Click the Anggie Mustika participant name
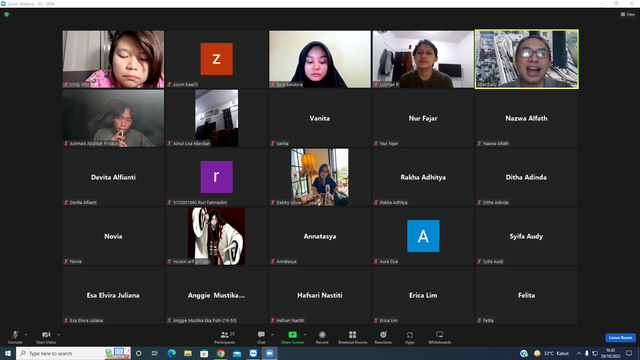Image resolution: width=640 pixels, height=360 pixels. [x=216, y=295]
